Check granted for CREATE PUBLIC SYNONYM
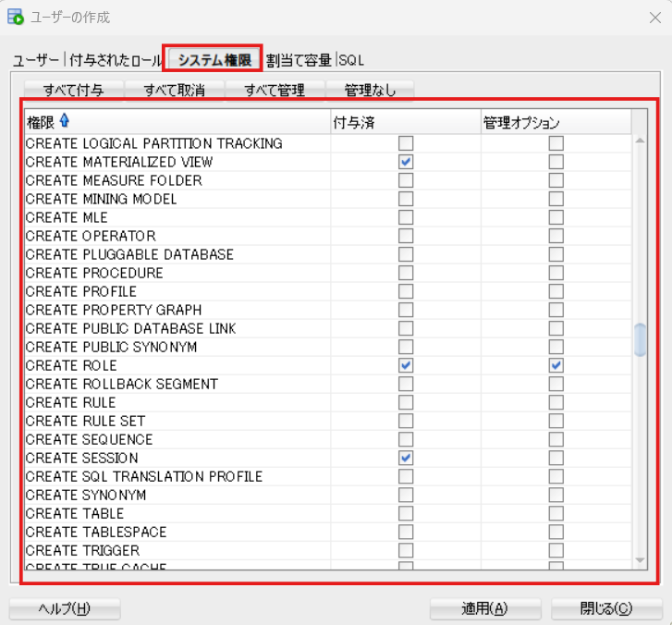The width and height of the screenshot is (672, 625). (406, 347)
